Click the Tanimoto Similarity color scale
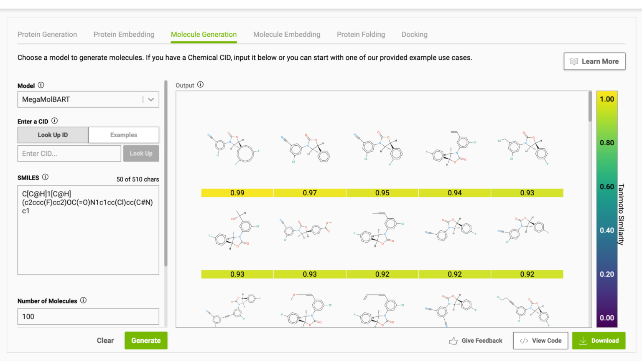The image size is (642, 364). pos(607,209)
